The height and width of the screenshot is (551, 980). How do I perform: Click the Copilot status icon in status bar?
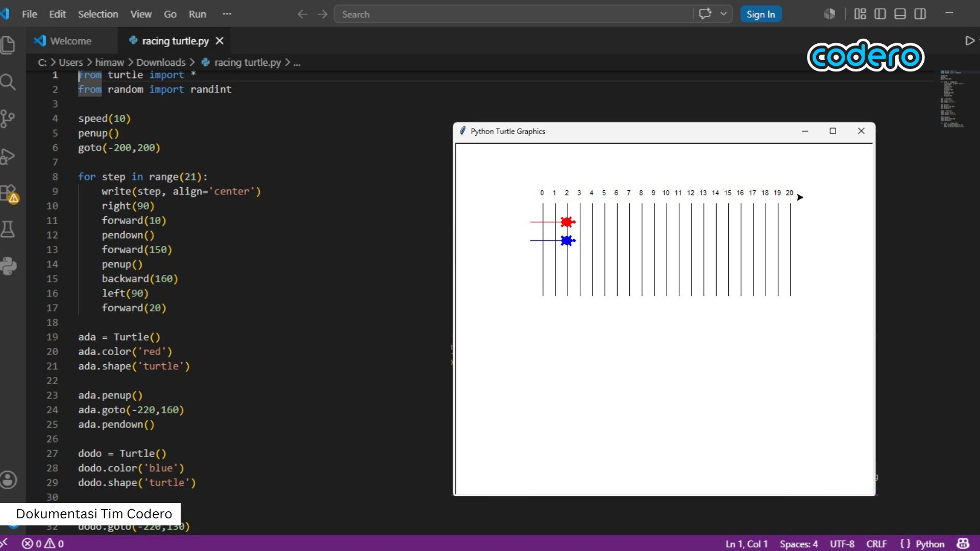[963, 544]
